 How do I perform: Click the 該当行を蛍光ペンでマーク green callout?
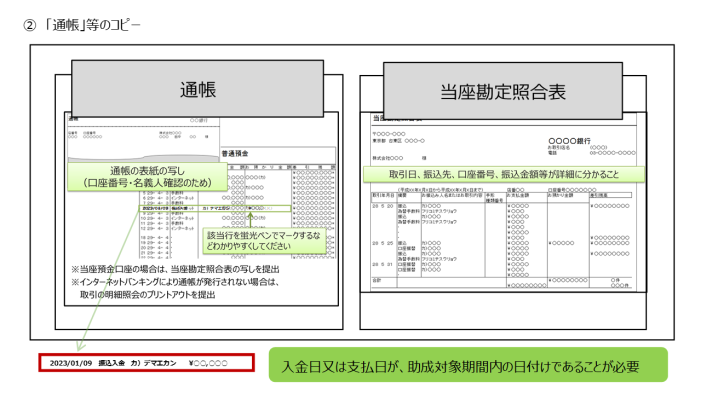click(264, 241)
